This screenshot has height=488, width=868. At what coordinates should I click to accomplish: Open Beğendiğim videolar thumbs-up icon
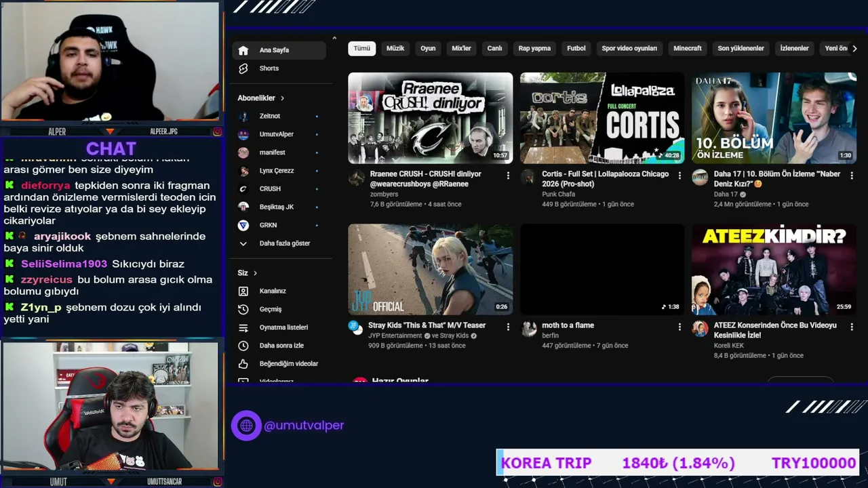pos(243,364)
